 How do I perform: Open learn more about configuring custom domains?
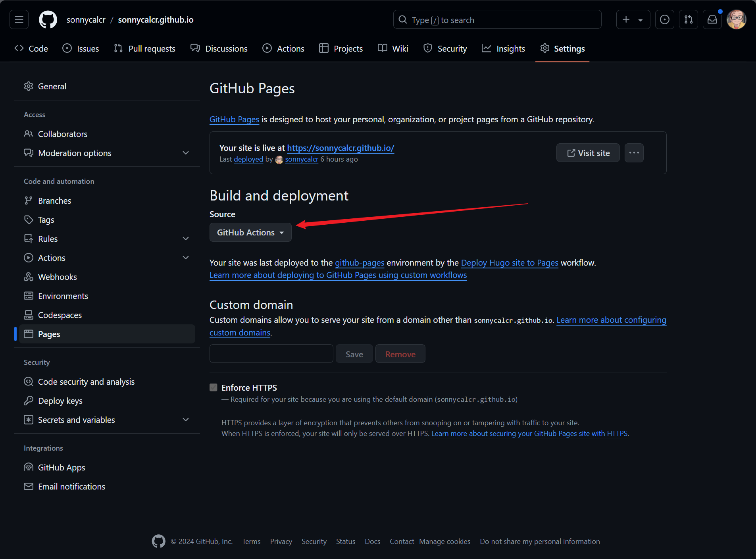611,320
